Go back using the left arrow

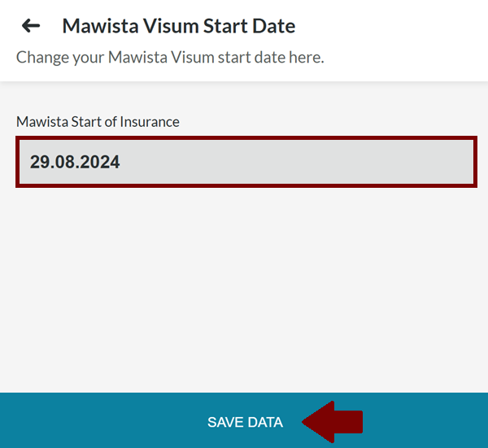(31, 26)
